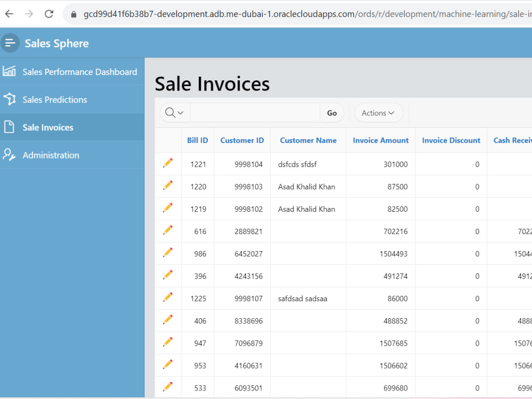
Task: Edit bill 953 using its pencil icon
Action: (168, 364)
